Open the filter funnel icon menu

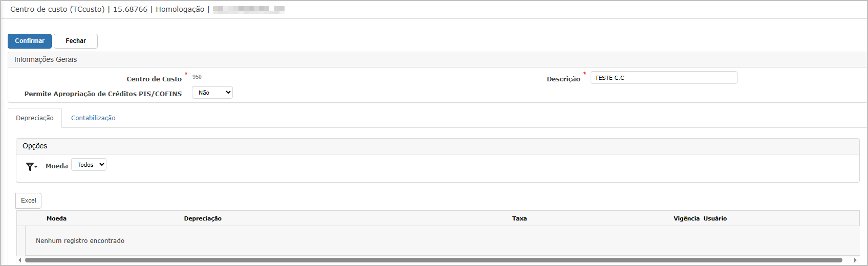click(31, 166)
